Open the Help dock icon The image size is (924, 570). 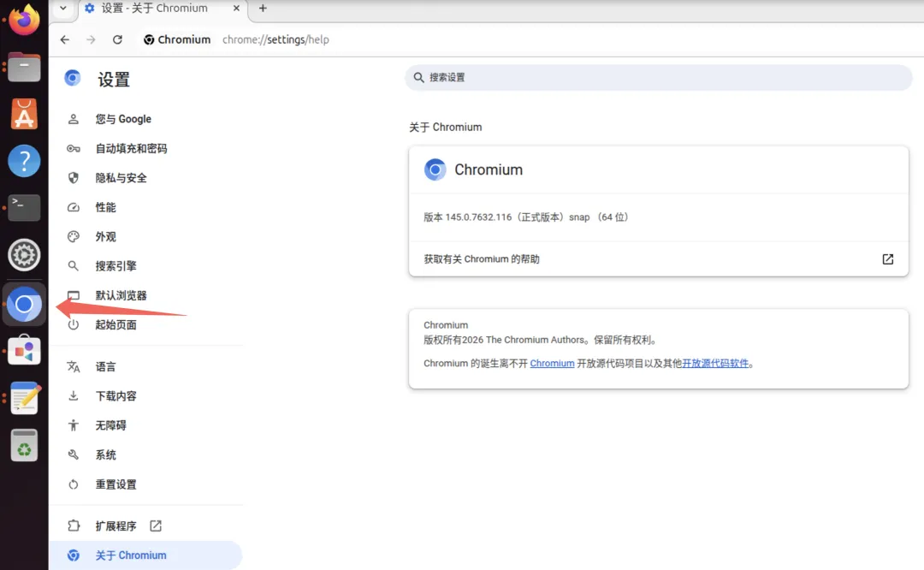[24, 161]
